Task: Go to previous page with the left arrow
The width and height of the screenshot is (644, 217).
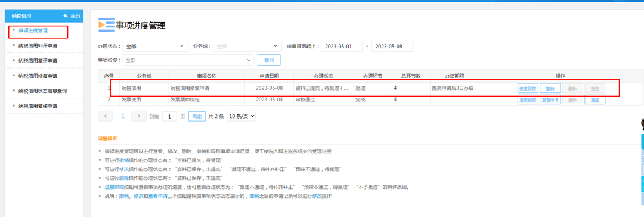Action: tap(106, 116)
